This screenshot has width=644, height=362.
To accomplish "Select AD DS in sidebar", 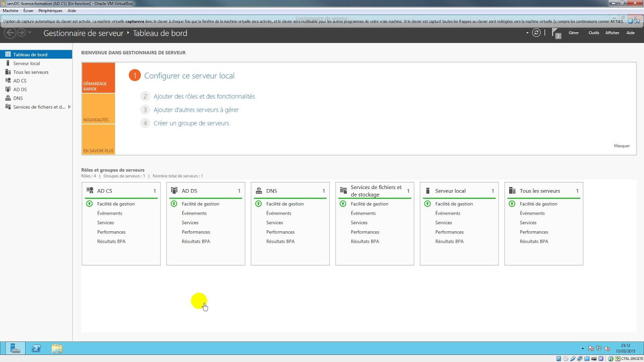I will click(x=36, y=89).
